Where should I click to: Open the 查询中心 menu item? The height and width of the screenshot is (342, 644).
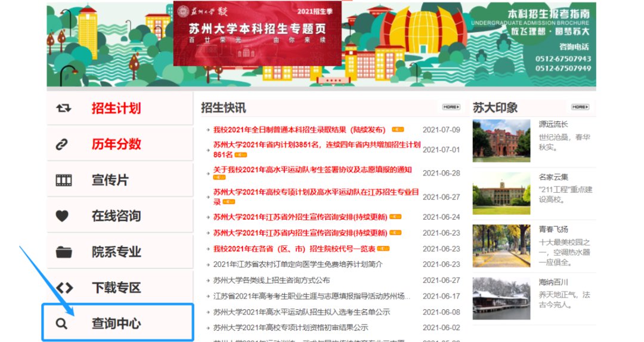(x=116, y=323)
